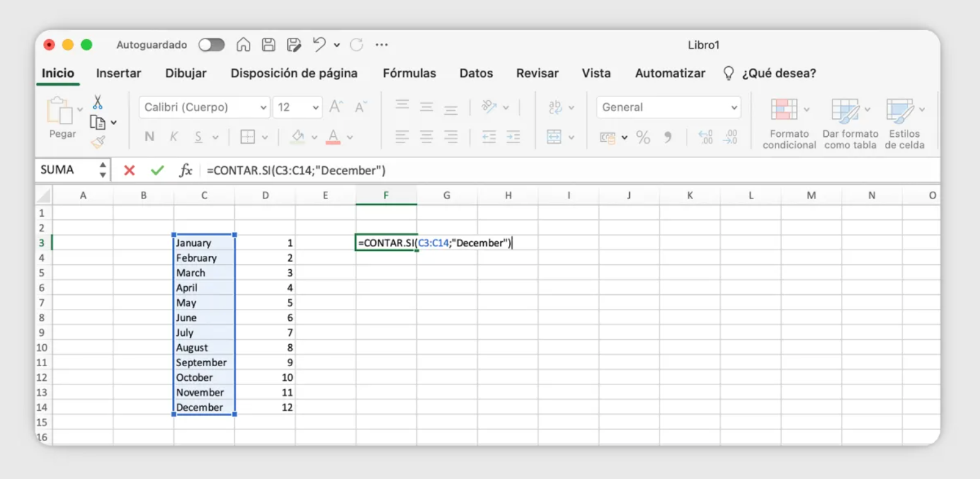Click the middle align icon
The height and width of the screenshot is (479, 980).
[x=426, y=107]
